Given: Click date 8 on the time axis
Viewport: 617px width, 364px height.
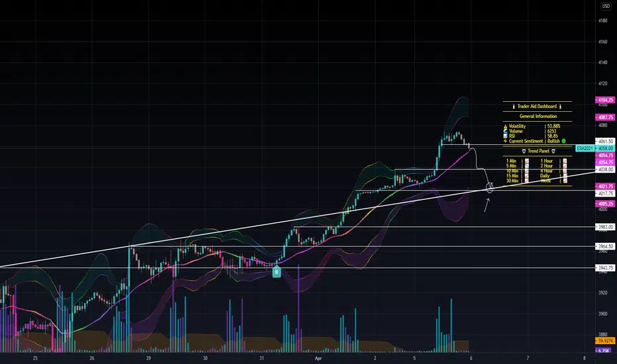Looking at the screenshot, I should pos(585,358).
